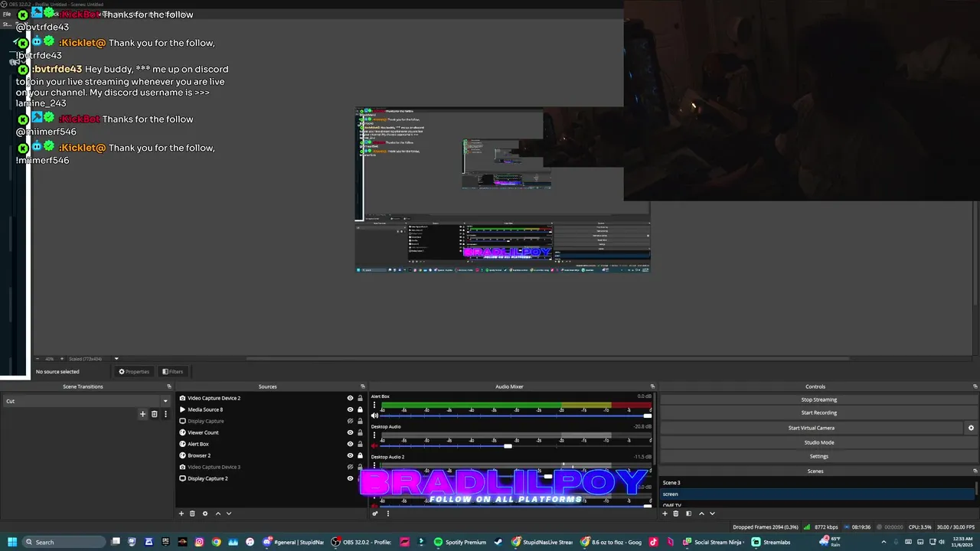
Task: Click Scenes list scrollbar
Action: click(976, 489)
